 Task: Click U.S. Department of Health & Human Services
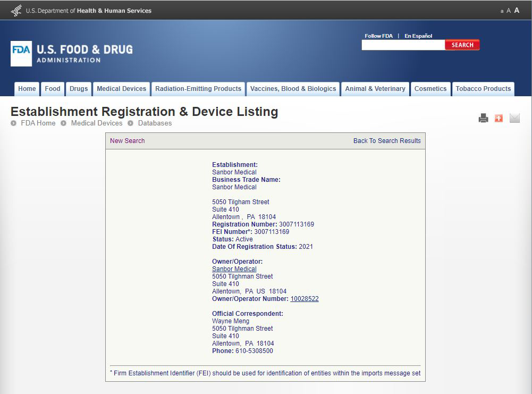(x=89, y=11)
